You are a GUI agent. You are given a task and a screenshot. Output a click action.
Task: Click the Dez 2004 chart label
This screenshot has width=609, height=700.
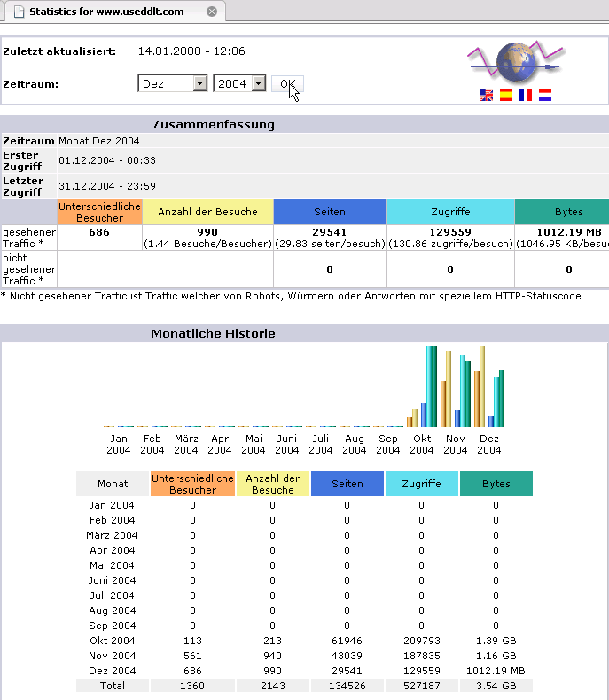pos(489,444)
